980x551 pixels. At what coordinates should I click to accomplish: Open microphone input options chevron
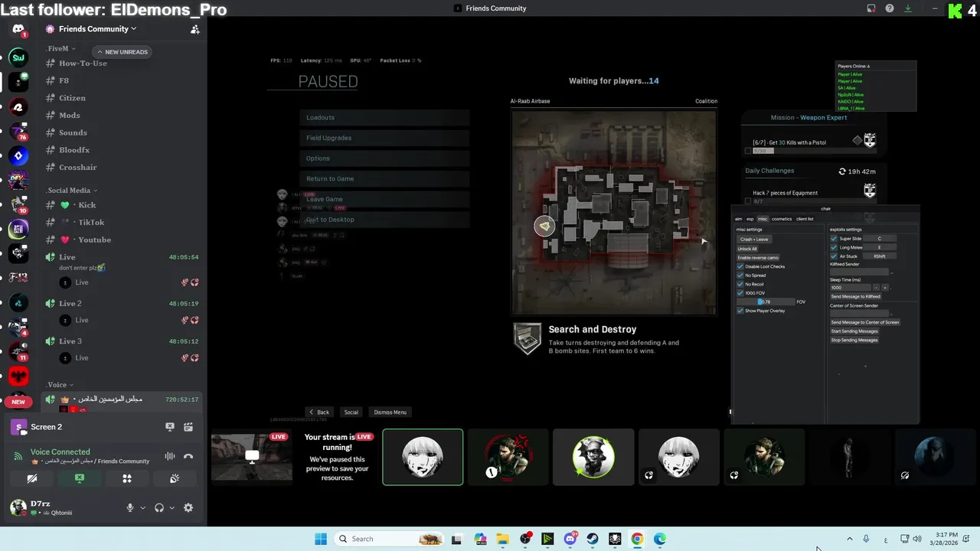pos(142,507)
